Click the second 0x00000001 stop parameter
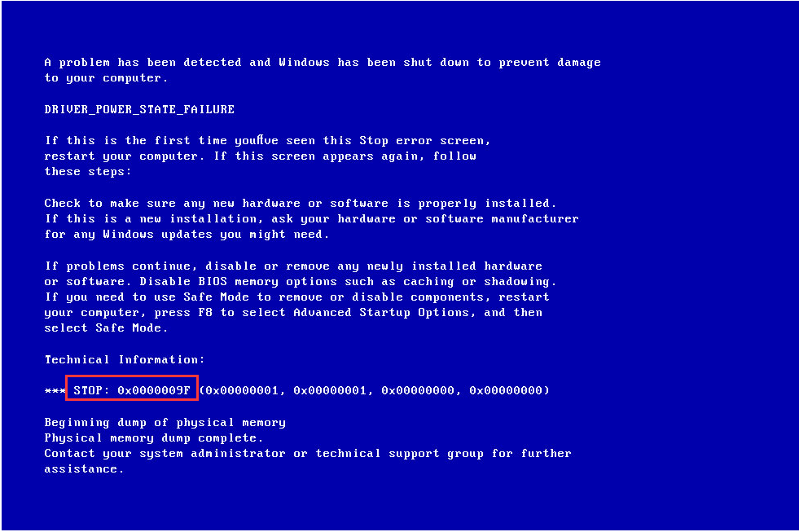The image size is (799, 532). tap(330, 390)
